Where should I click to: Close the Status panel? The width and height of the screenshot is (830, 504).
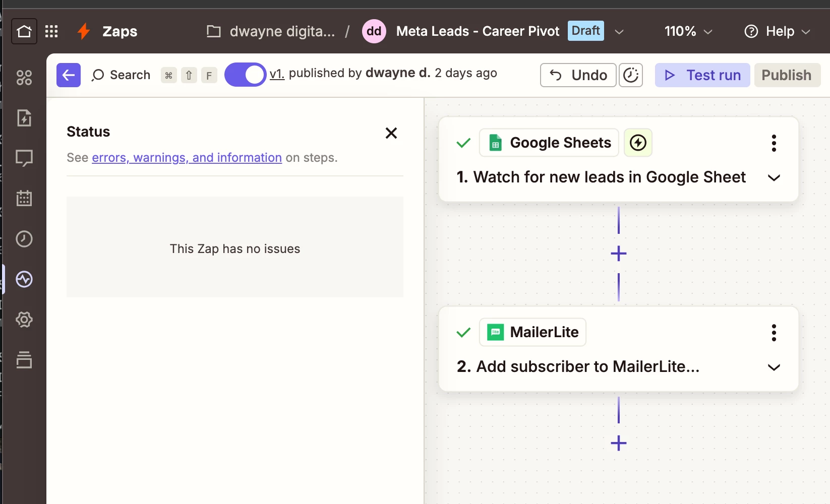(391, 133)
